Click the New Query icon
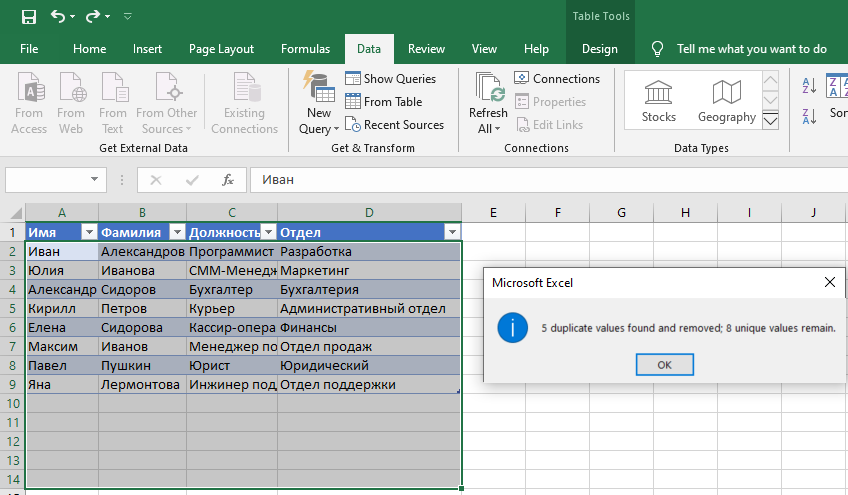 (318, 89)
